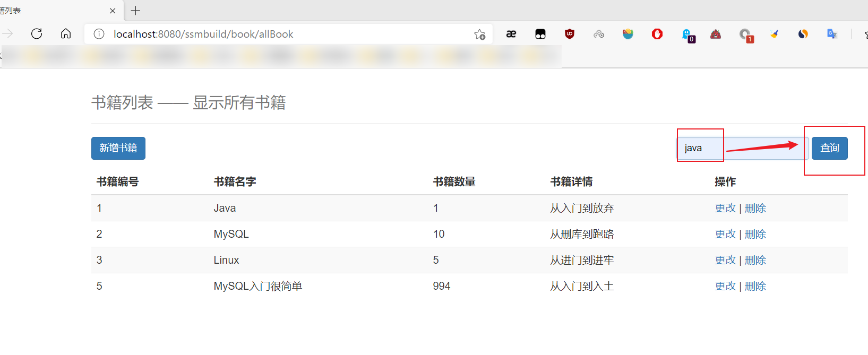Focus the book search field containing java

742,148
